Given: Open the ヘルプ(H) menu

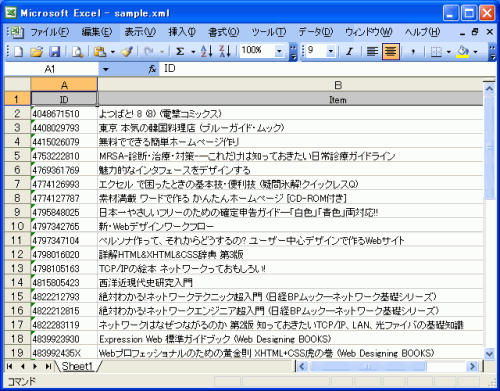Looking at the screenshot, I should tap(422, 32).
